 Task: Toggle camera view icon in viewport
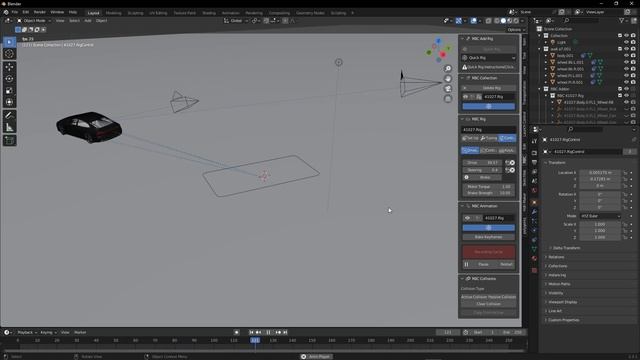click(x=448, y=89)
